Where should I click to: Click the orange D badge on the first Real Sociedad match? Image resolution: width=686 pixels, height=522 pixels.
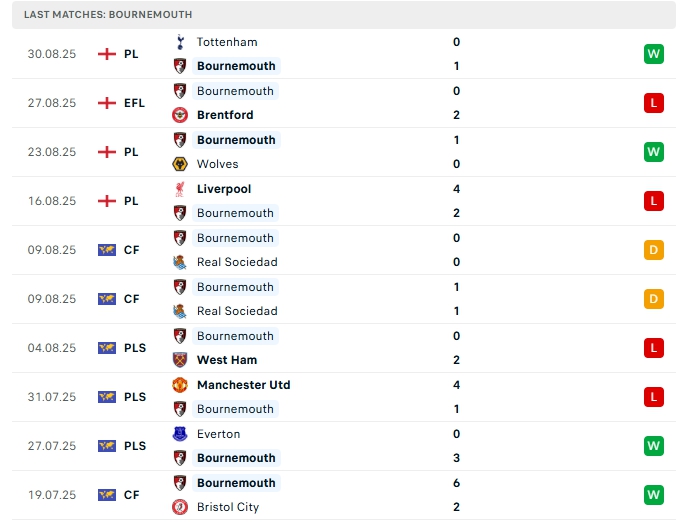coord(654,250)
